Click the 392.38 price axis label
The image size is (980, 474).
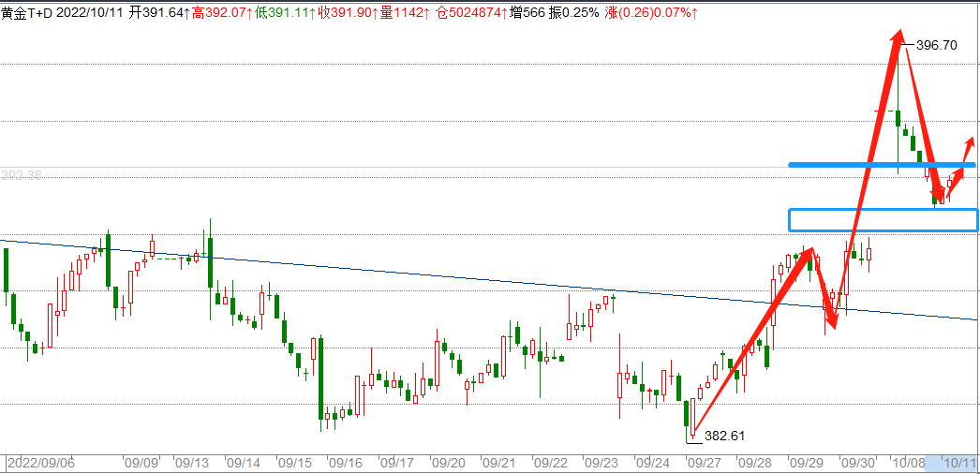(22, 175)
